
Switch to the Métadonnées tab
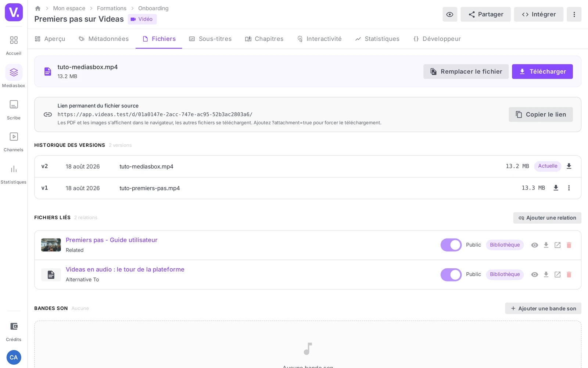pyautogui.click(x=104, y=39)
